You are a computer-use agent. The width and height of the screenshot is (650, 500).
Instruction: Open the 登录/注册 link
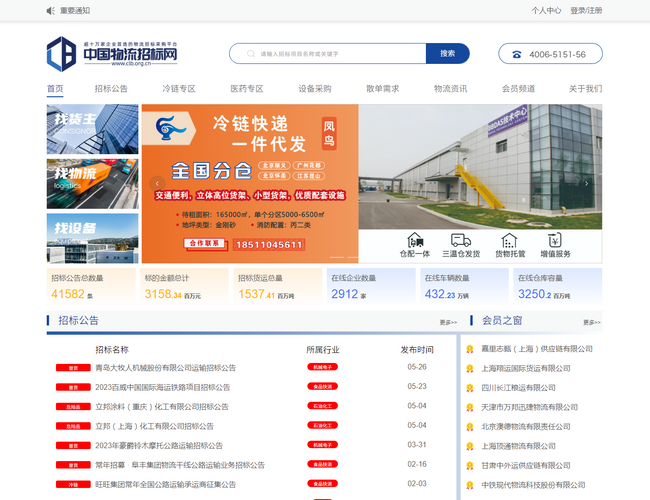586,10
